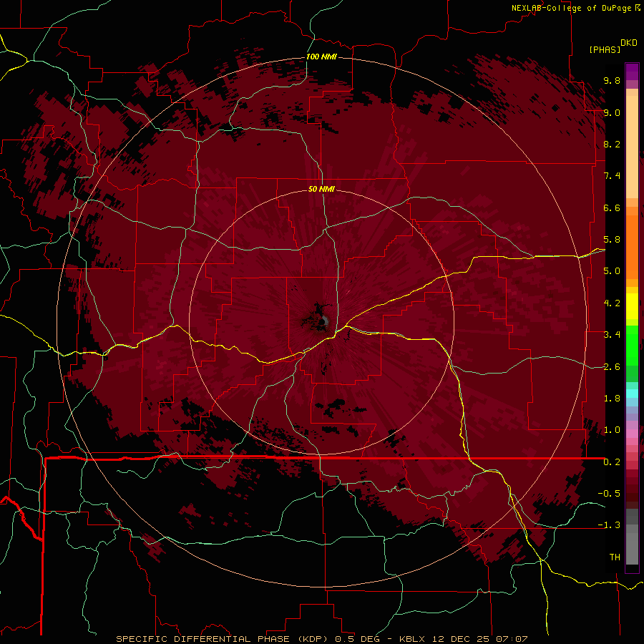
Task: Click the 100 NMI range ring label
Action: [321, 57]
